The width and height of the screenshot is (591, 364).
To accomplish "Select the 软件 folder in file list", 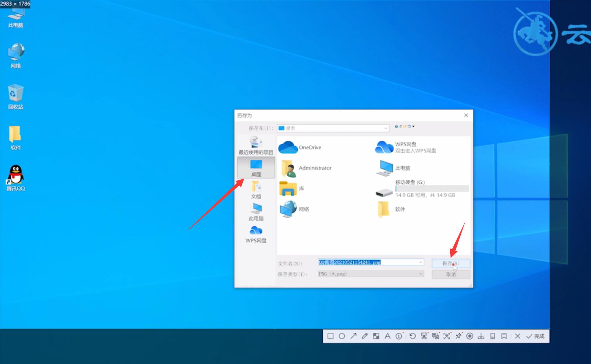I will [391, 209].
